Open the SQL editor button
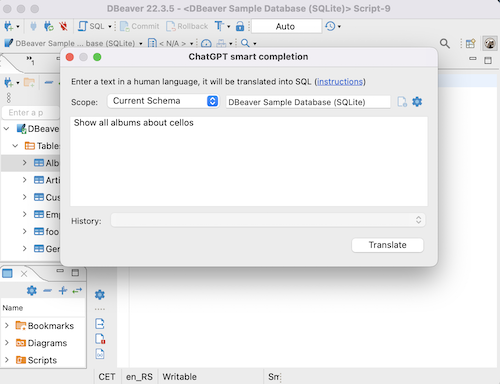The width and height of the screenshot is (500, 384). click(x=91, y=26)
